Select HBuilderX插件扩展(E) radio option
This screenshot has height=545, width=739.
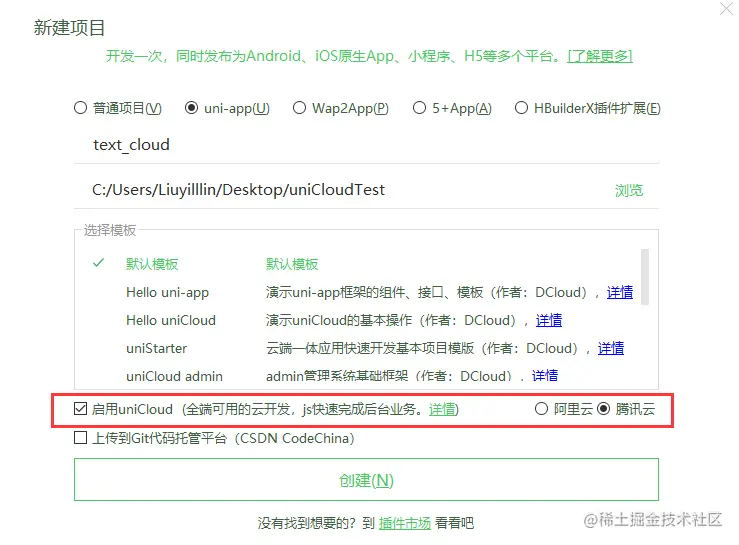[521, 108]
